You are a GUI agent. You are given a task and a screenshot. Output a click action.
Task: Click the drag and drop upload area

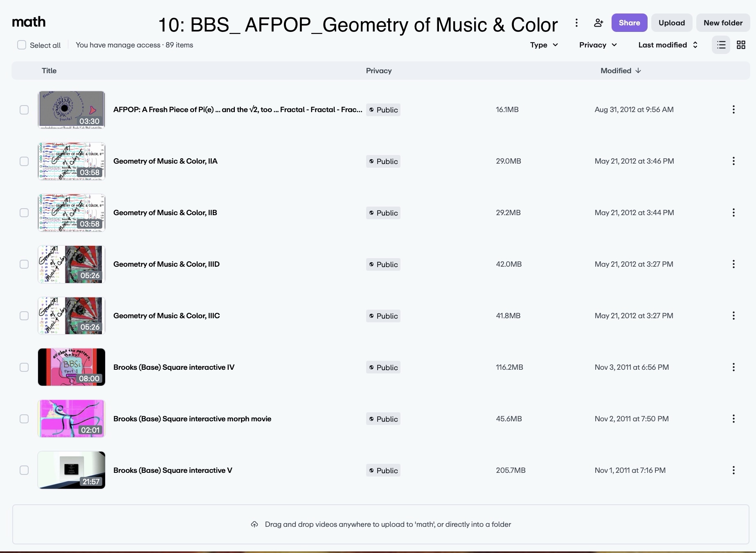pos(380,524)
